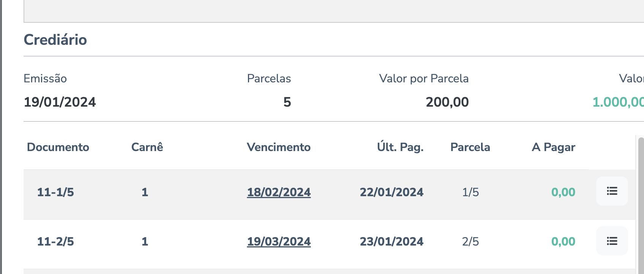This screenshot has height=274, width=644.
Task: Sort by Carnê column header
Action: 147,147
